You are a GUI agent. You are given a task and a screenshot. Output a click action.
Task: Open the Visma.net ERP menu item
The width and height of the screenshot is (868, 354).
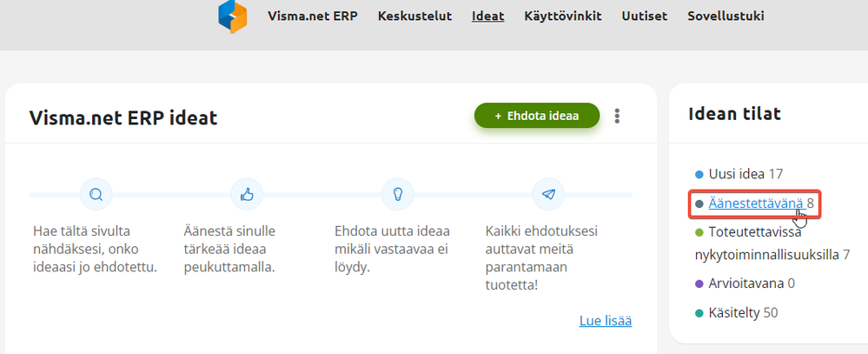[x=313, y=17]
